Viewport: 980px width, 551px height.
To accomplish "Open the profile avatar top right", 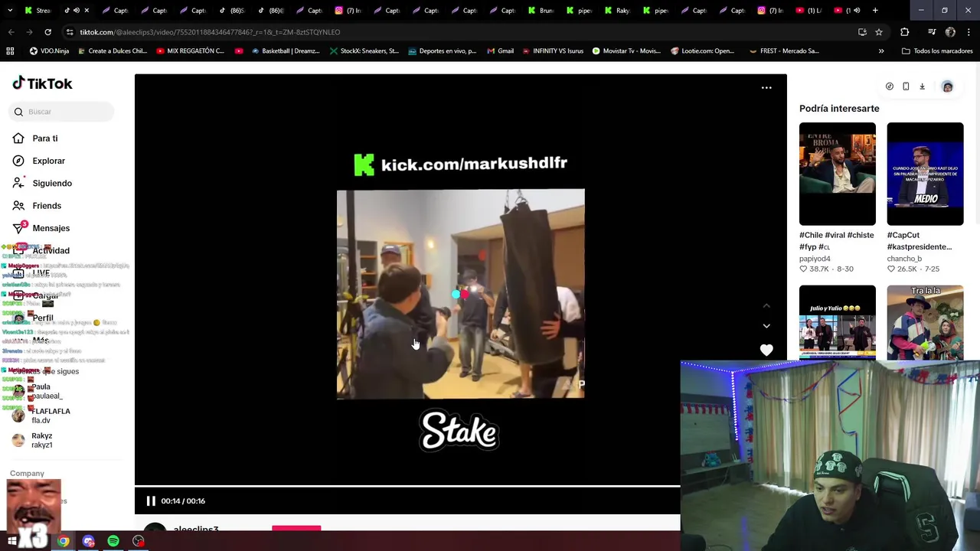I will click(947, 86).
